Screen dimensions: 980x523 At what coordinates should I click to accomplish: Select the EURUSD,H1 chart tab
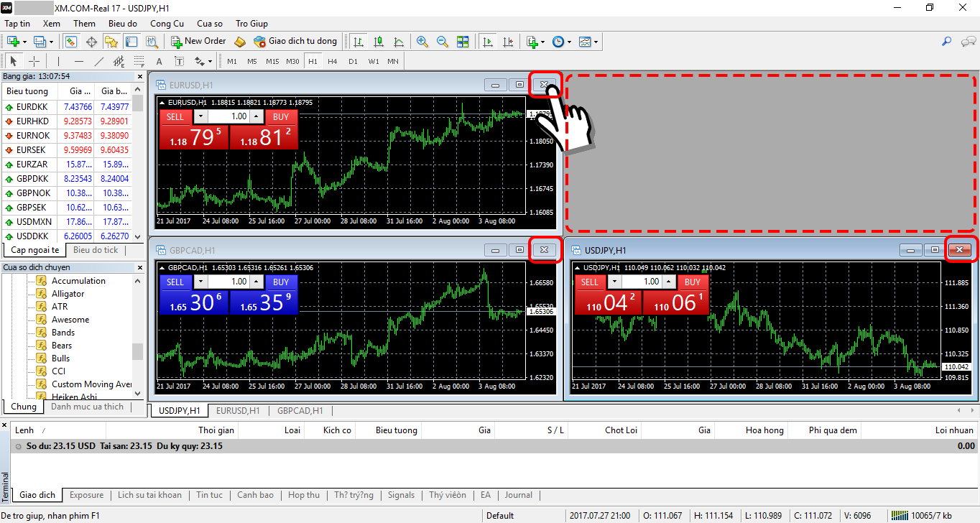238,411
